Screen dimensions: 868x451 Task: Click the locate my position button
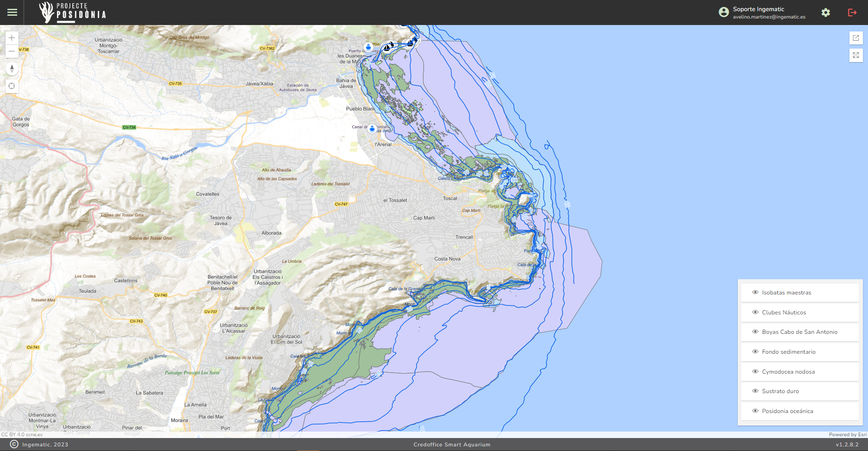pos(12,86)
